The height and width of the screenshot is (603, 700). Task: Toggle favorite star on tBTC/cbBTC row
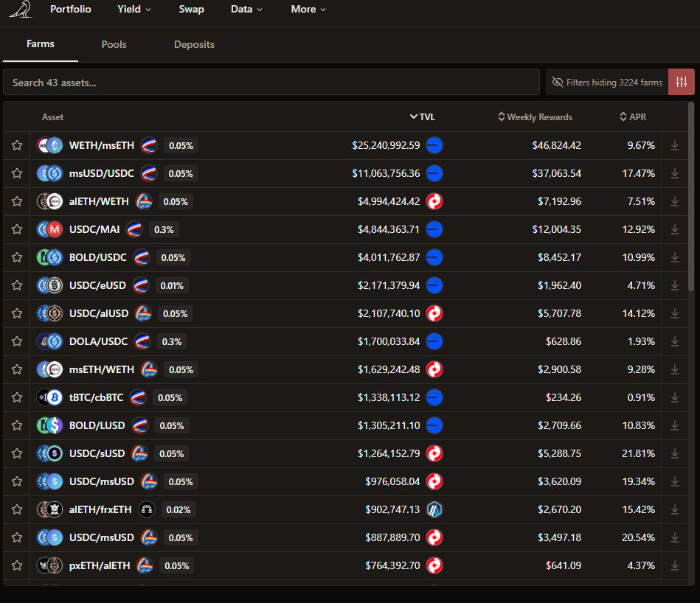(17, 398)
